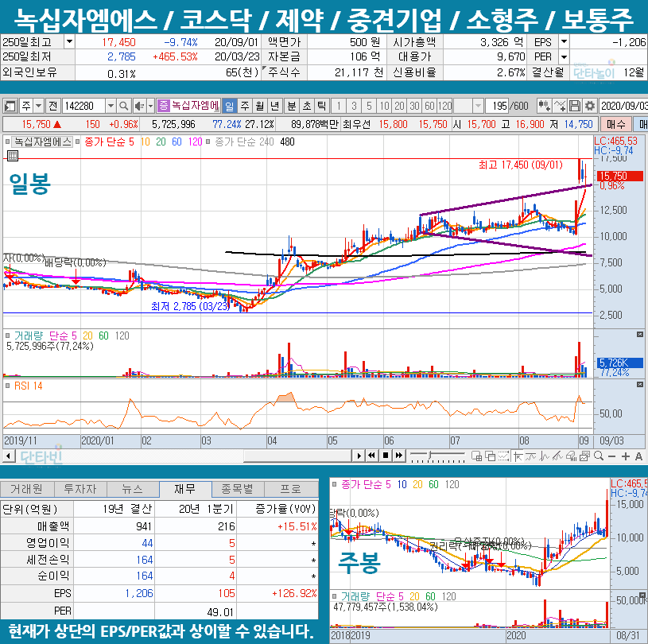Click the magnifier zoom icon in bottom toolbar
648x644 pixels.
pyautogui.click(x=599, y=456)
